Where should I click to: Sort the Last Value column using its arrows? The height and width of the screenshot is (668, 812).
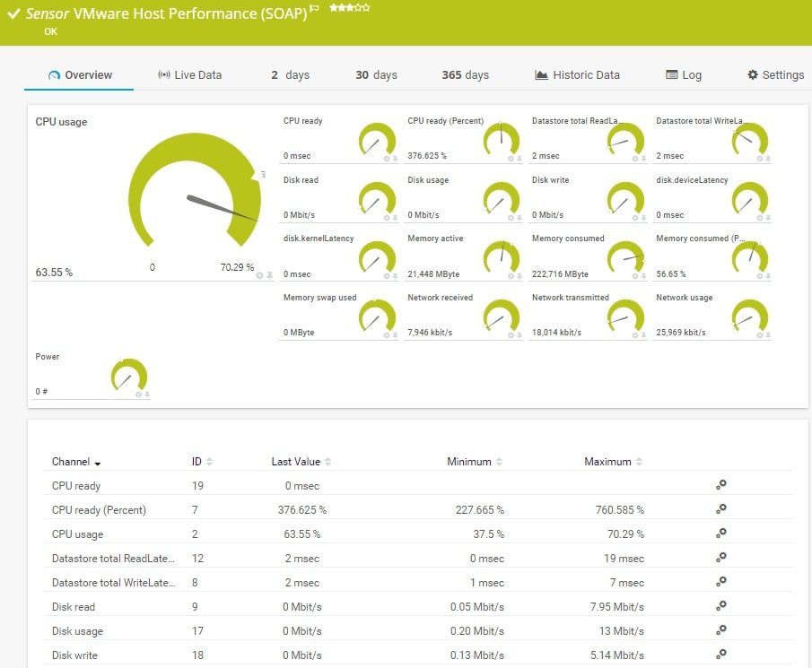(x=327, y=462)
